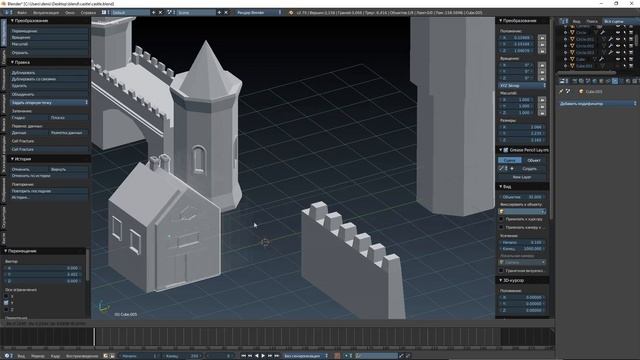The height and width of the screenshot is (360, 640).
Task: Click the Объединить join button
Action: tap(49, 94)
